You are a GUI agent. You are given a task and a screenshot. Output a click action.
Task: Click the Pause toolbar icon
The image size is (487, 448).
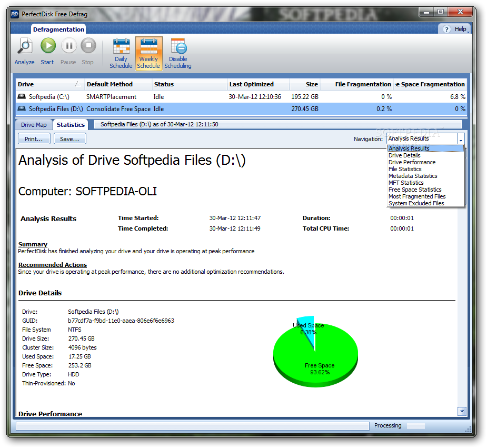tap(68, 46)
